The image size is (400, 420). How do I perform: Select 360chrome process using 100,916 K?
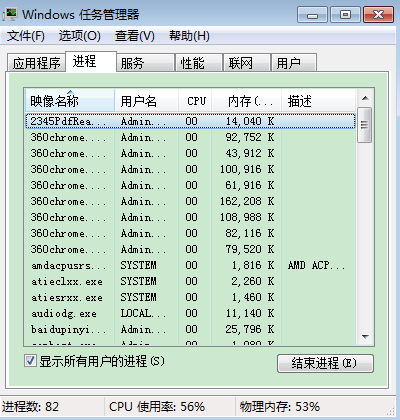[x=190, y=169]
